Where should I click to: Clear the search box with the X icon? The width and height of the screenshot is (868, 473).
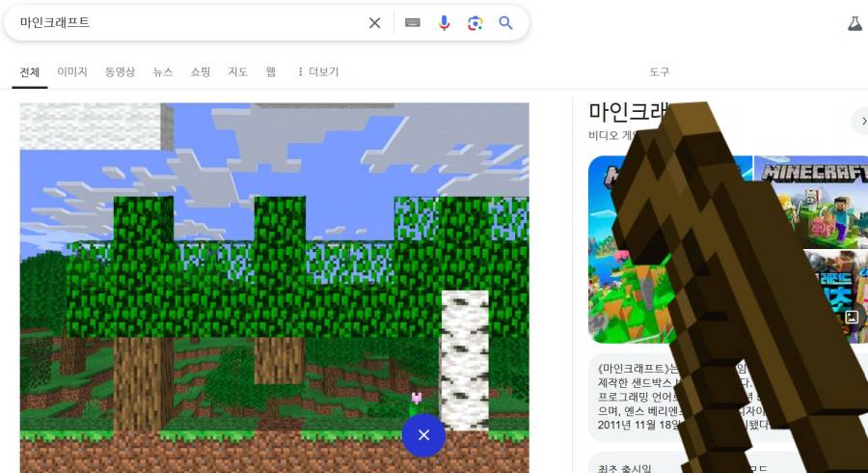pos(375,23)
